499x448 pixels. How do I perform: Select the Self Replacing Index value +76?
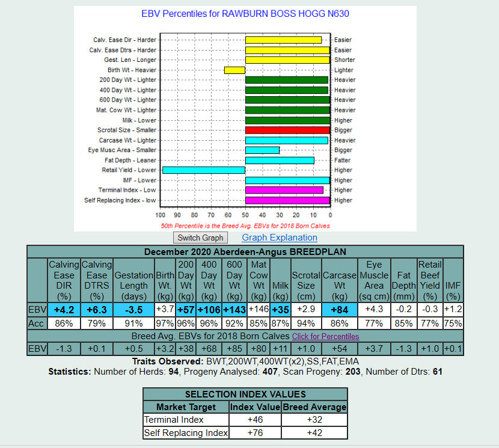[x=256, y=433]
